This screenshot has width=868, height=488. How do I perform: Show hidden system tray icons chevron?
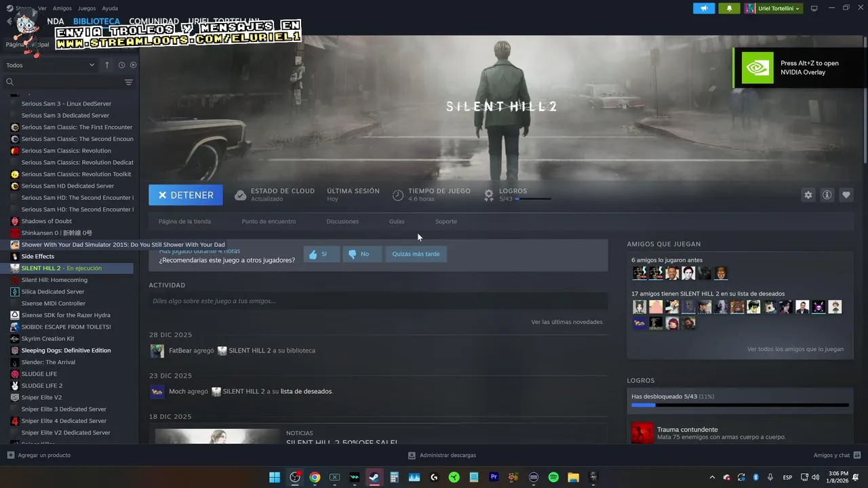pyautogui.click(x=712, y=477)
